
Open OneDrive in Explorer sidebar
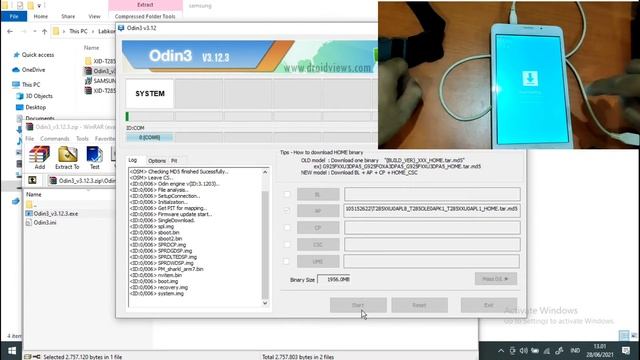coord(29,70)
